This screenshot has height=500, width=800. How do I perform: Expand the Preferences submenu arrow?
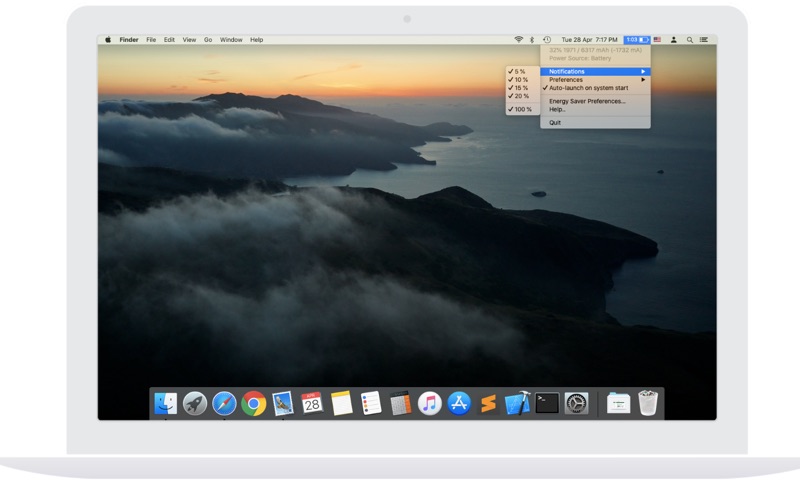pyautogui.click(x=644, y=79)
